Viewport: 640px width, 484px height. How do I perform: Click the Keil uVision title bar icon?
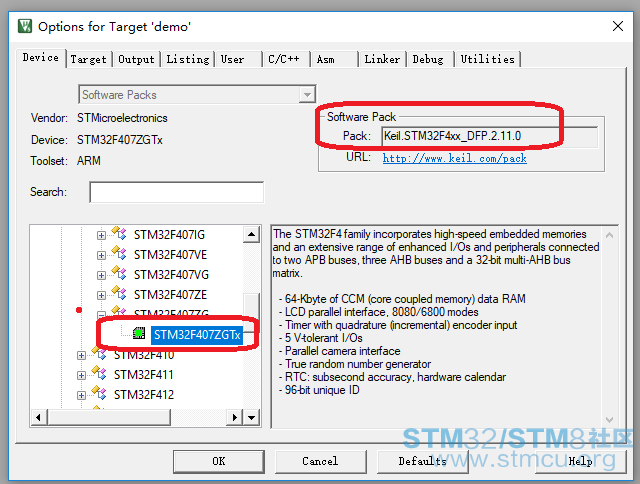(25, 26)
